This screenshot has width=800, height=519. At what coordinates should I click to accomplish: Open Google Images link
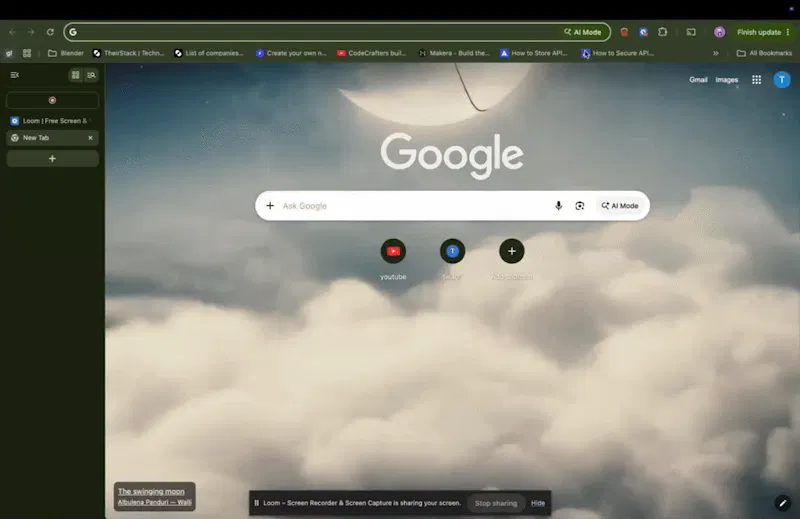click(x=727, y=80)
